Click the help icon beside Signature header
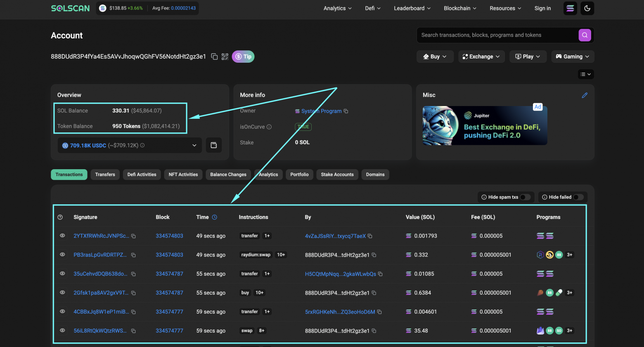Screen dimensions: 644x347 click(x=60, y=217)
